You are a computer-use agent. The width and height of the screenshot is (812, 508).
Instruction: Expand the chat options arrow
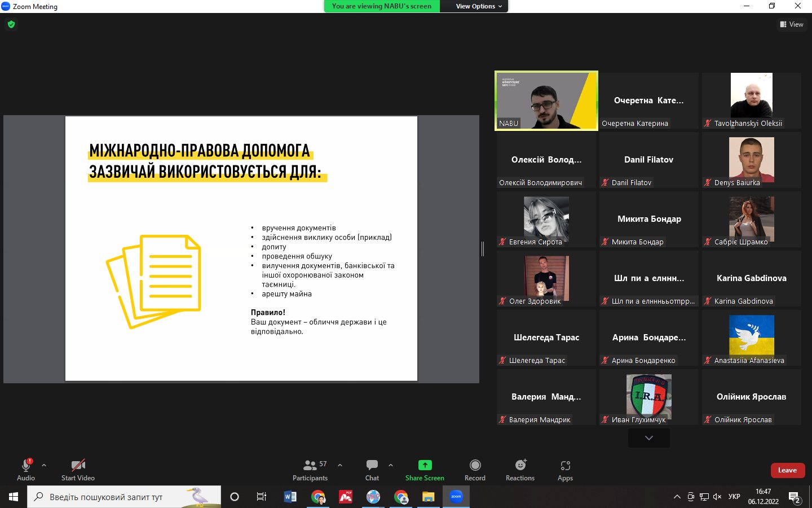391,465
